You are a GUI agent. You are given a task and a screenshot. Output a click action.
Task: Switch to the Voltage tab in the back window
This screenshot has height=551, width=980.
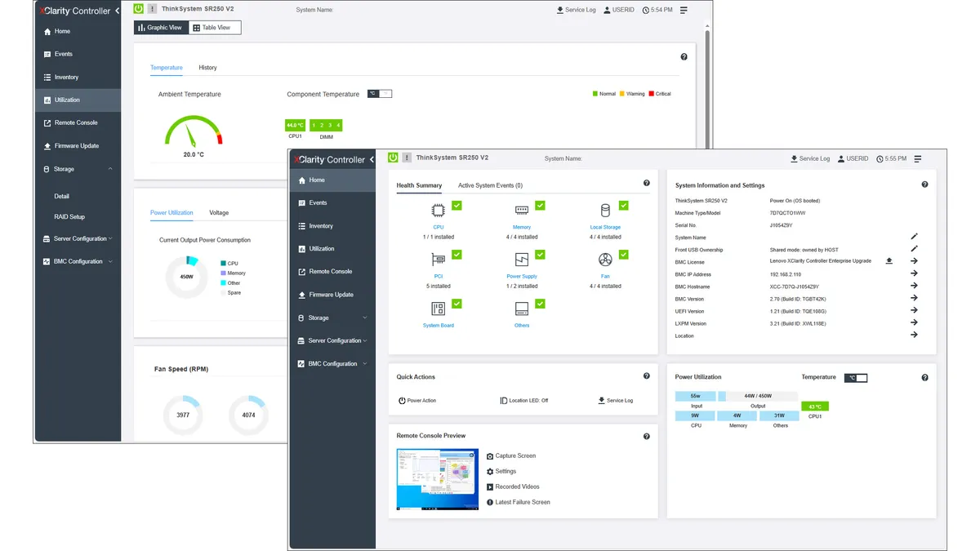point(219,213)
